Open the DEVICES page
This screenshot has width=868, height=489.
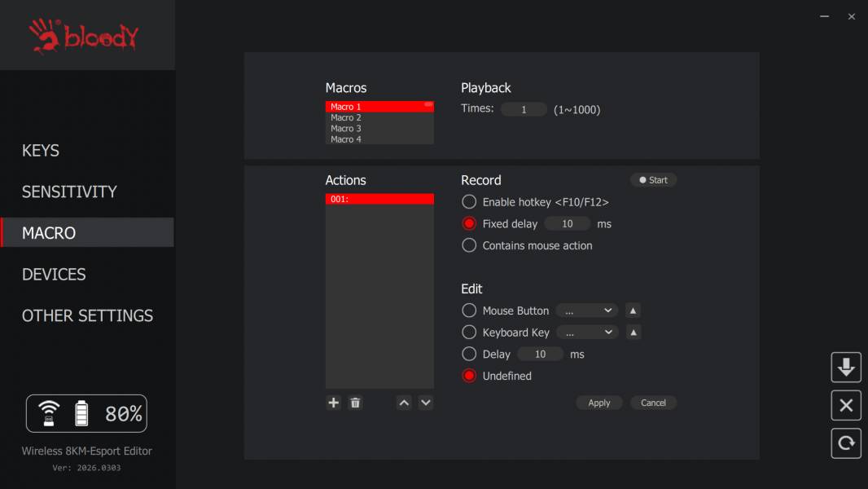(x=54, y=274)
